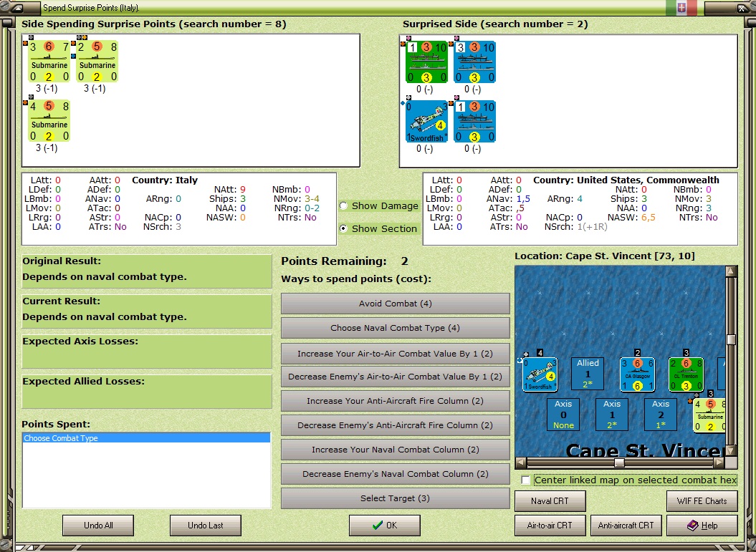Confirm with the OK button
756x552 pixels.
coord(385,526)
